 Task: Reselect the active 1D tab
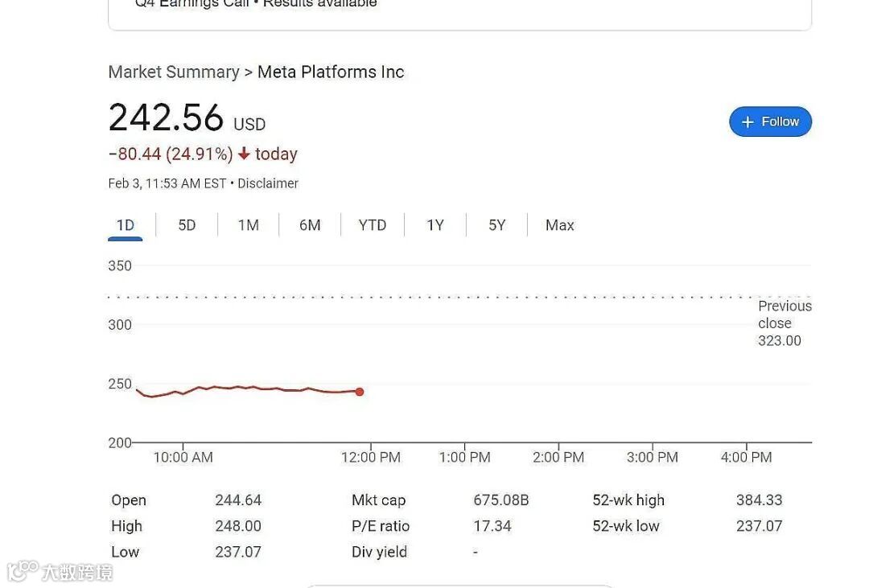pos(125,225)
